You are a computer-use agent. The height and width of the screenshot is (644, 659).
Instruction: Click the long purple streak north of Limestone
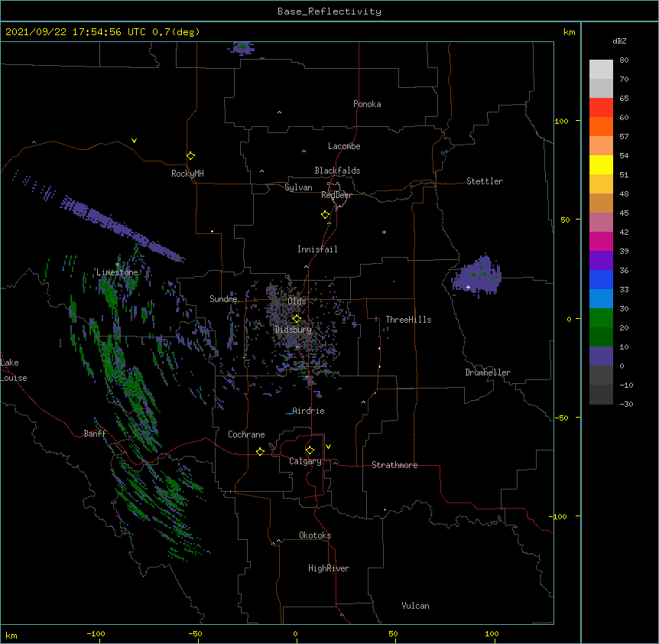[122, 229]
